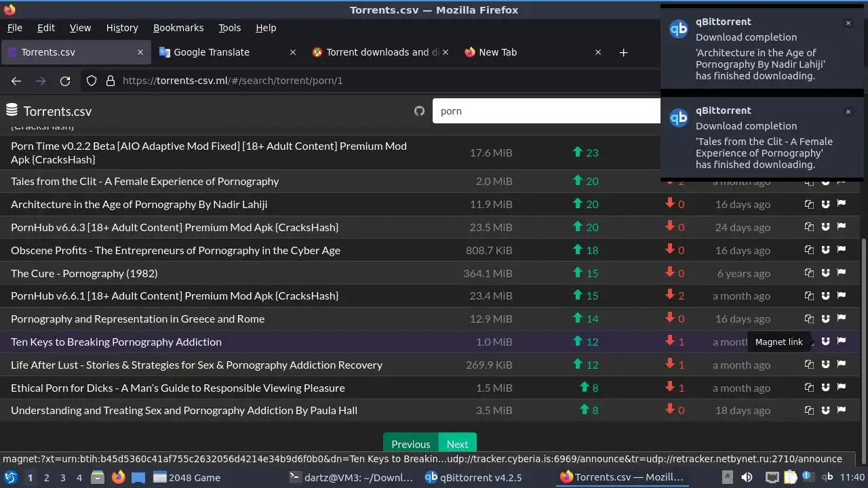Switch to Torrent downloads tab
The image size is (868, 488).
click(380, 52)
